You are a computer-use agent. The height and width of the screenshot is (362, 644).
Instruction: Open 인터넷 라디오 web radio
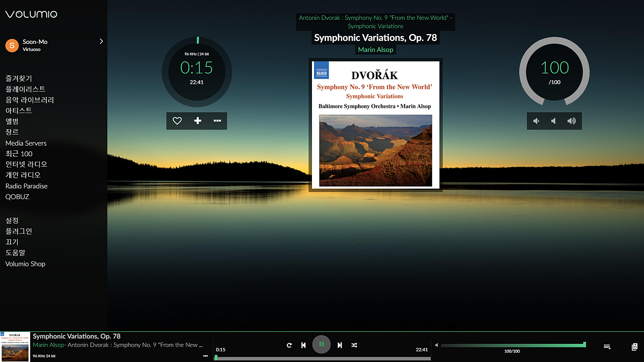[26, 164]
